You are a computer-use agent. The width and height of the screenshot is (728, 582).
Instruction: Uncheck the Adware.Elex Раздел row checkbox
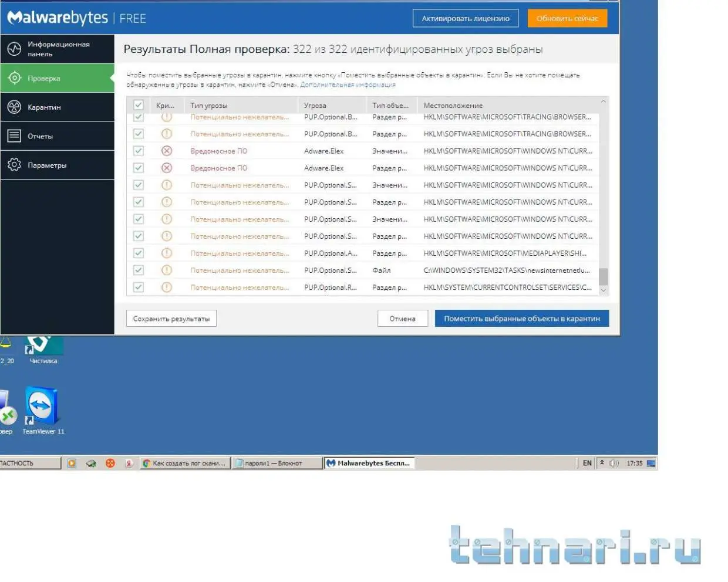(139, 168)
